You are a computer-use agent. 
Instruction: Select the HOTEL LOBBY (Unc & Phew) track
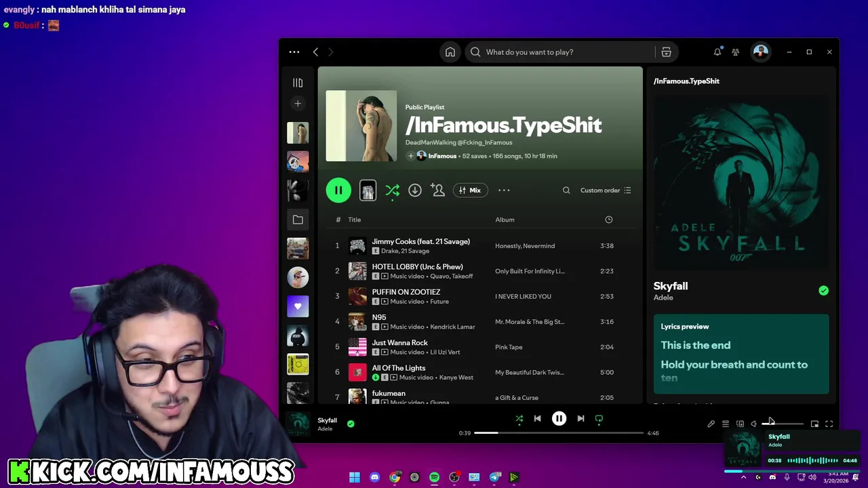coord(417,266)
